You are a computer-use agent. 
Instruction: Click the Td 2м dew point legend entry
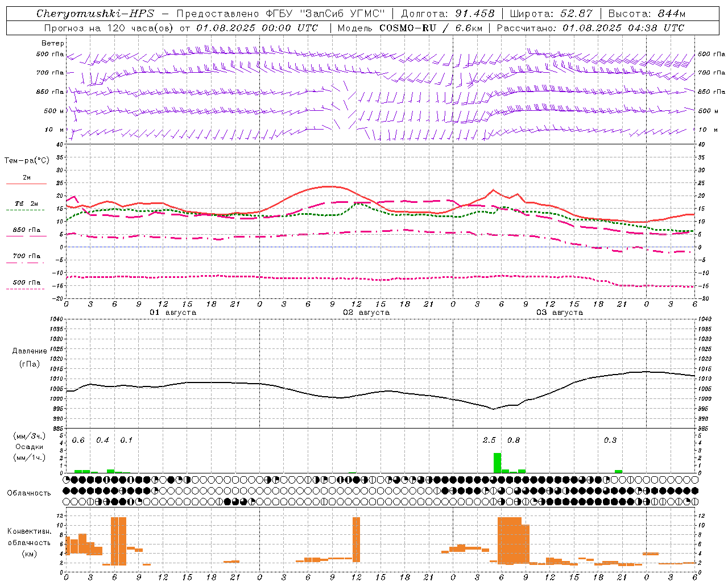pyautogui.click(x=27, y=203)
